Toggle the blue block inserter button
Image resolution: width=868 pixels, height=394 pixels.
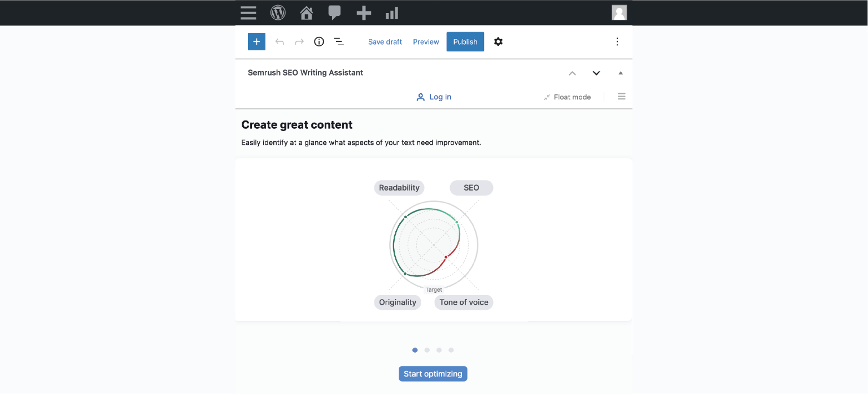pyautogui.click(x=256, y=41)
